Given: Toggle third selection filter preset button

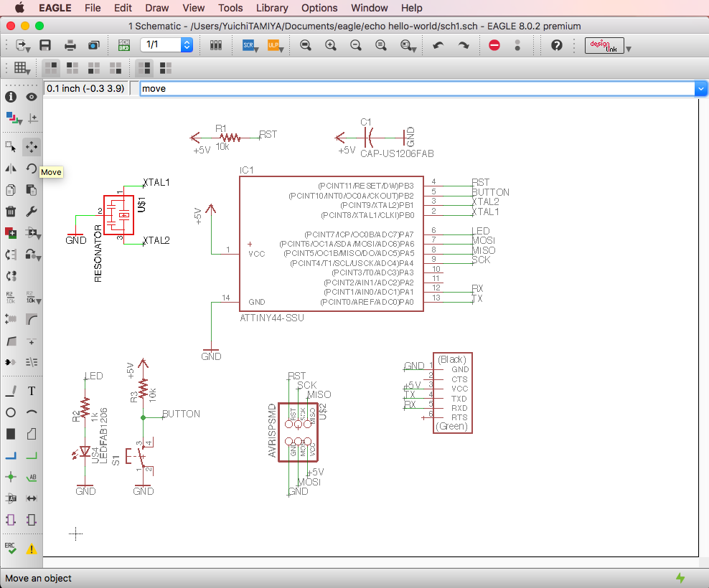Looking at the screenshot, I should 94,68.
